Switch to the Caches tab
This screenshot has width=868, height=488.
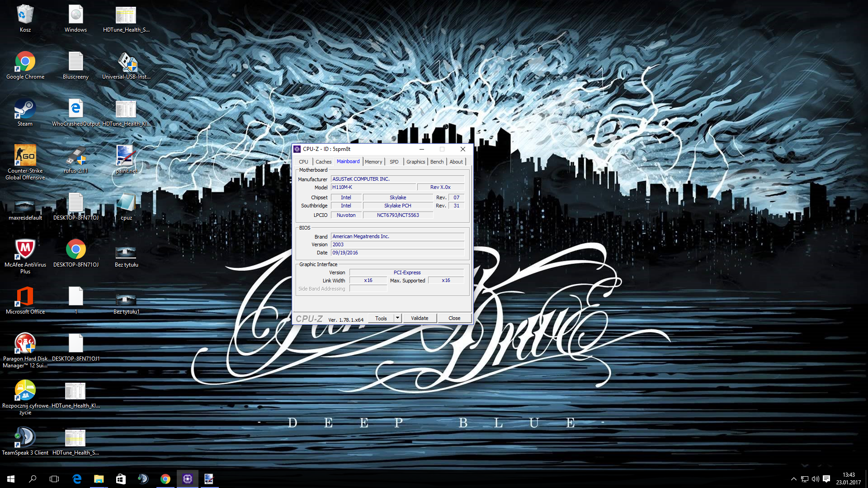point(323,162)
